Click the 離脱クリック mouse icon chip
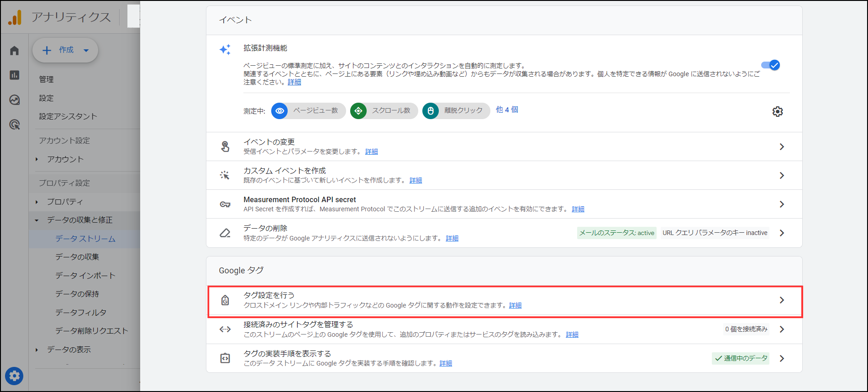The width and height of the screenshot is (868, 392). click(456, 110)
